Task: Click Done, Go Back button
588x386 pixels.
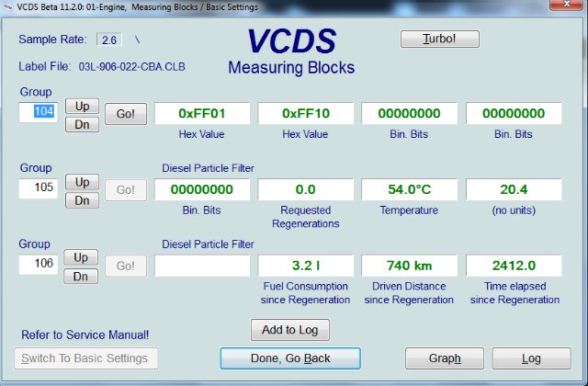Action: 290,358
